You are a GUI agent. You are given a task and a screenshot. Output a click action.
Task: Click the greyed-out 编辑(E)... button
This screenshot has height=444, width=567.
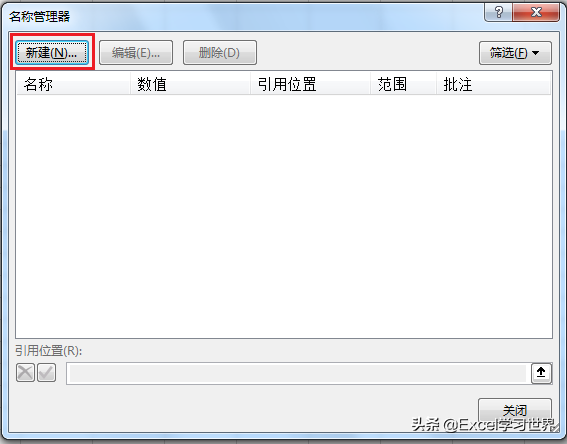click(x=136, y=53)
